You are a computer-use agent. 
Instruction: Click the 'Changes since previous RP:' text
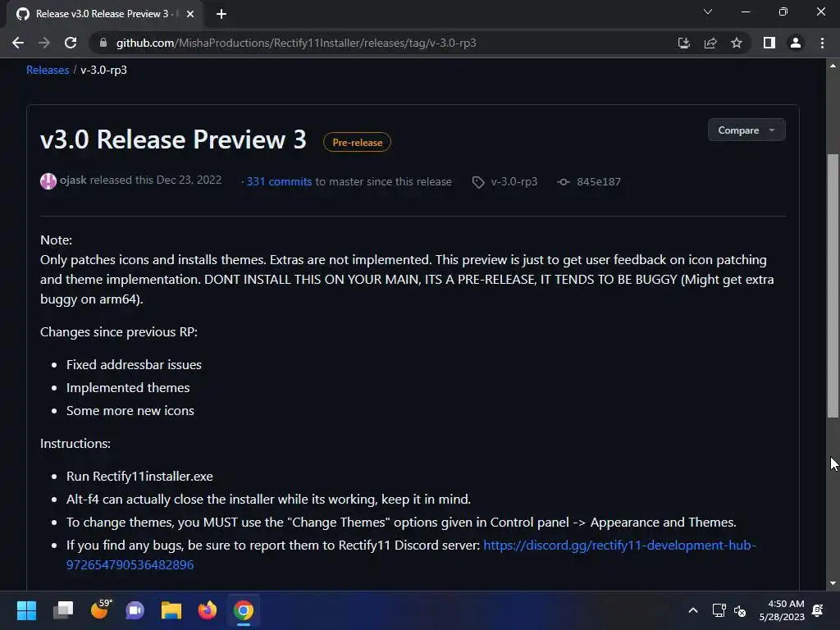119,332
